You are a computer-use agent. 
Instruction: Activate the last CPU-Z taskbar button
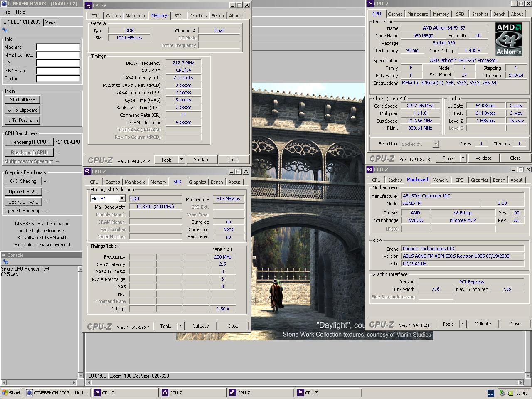[328, 393]
